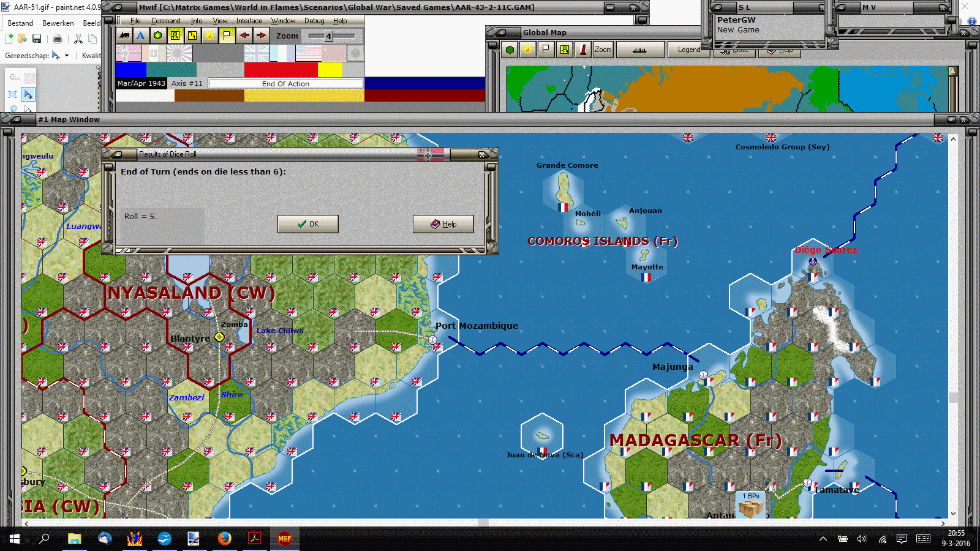Click the save icon in paint.net toolbar
This screenshot has width=980, height=551.
coord(37,39)
